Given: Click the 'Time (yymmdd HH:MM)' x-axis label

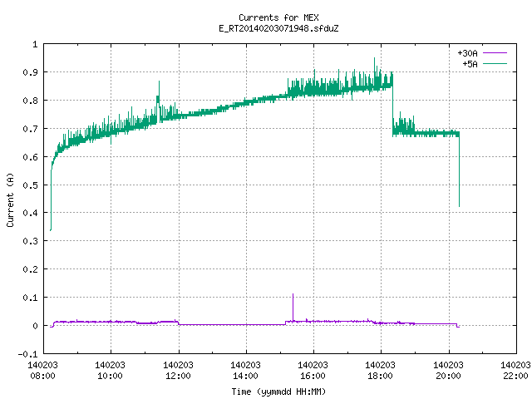Looking at the screenshot, I should (278, 392).
